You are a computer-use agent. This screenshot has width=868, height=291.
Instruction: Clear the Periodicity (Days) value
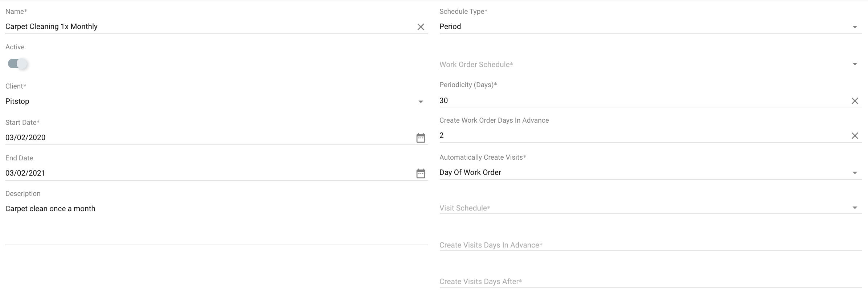point(855,101)
